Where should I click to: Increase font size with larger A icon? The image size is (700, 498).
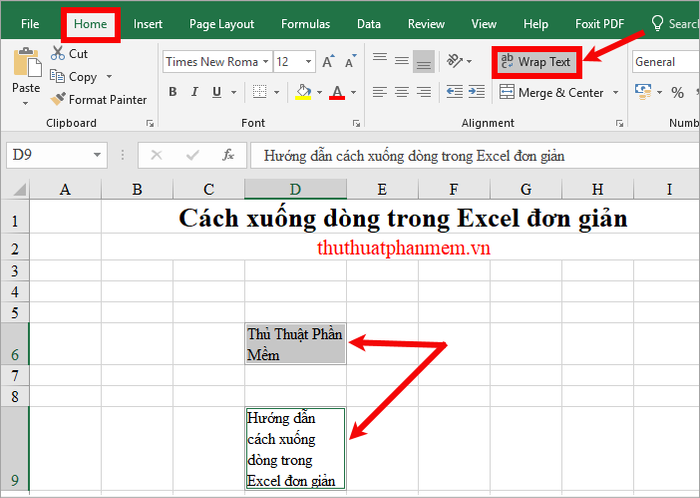tap(328, 62)
